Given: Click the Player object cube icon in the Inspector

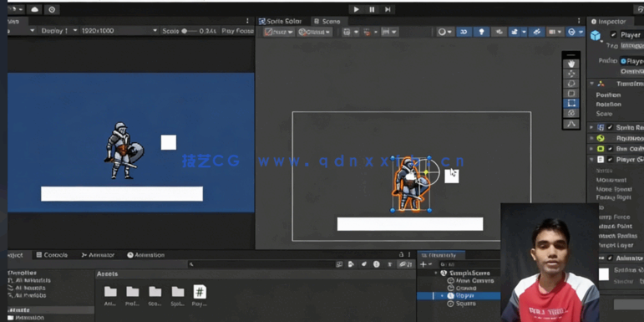Looking at the screenshot, I should point(595,36).
